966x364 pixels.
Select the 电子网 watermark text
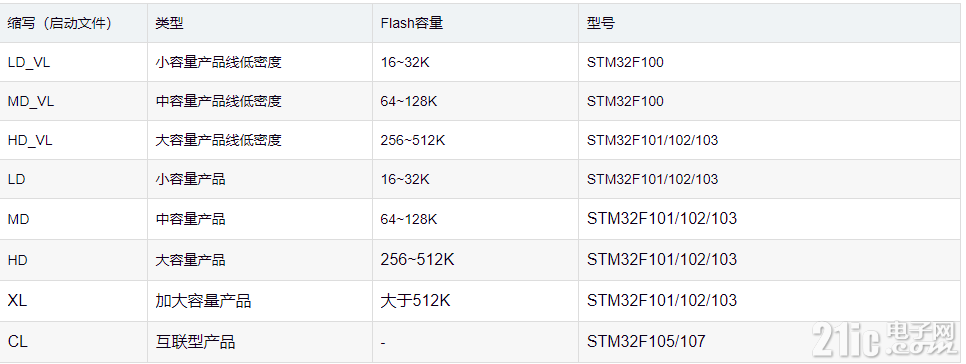(920, 331)
